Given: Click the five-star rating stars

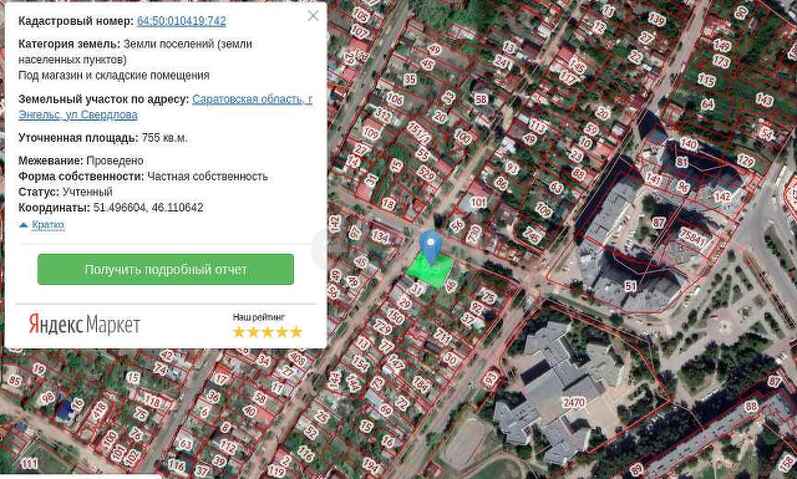Looking at the screenshot, I should (x=267, y=332).
